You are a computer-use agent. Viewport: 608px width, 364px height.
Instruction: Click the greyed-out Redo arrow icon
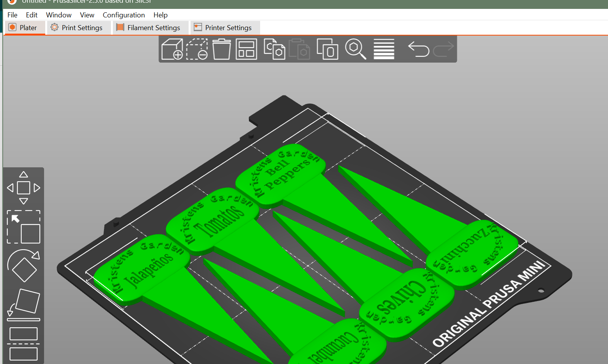(x=443, y=49)
